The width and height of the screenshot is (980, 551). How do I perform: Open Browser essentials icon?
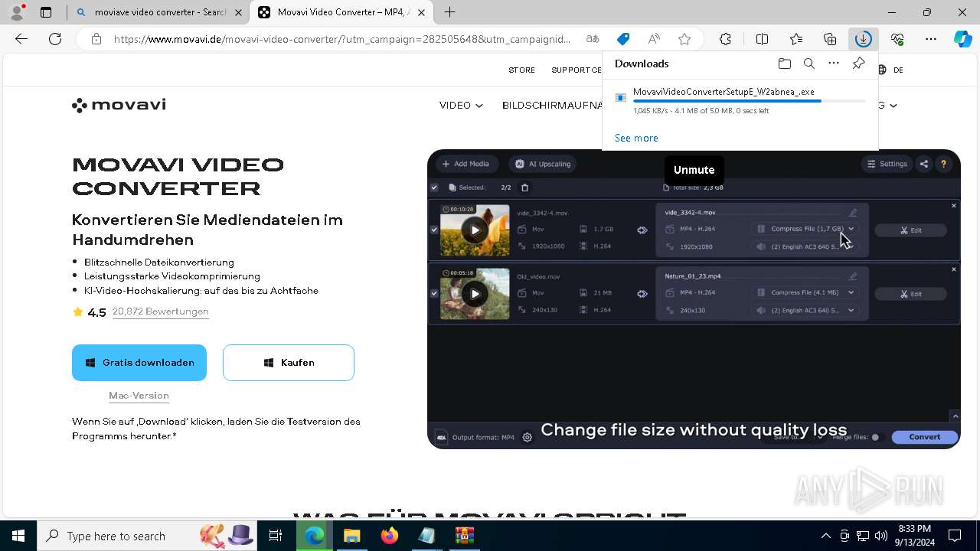[x=897, y=39]
